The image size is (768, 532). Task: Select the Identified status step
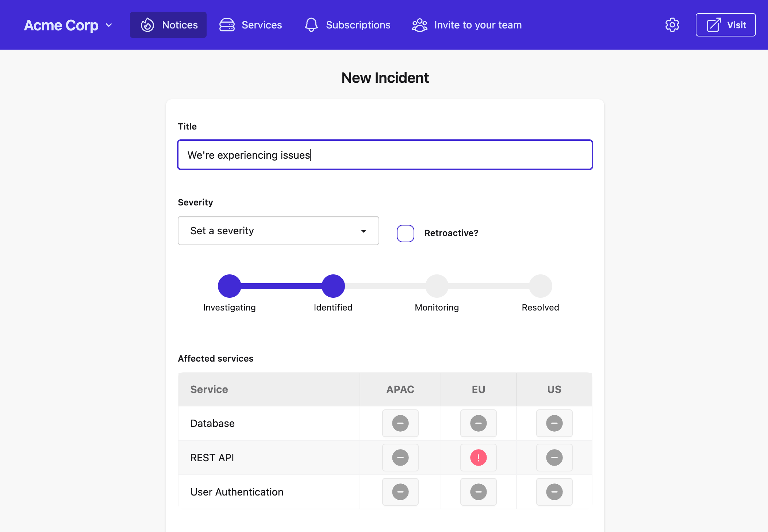tap(333, 286)
